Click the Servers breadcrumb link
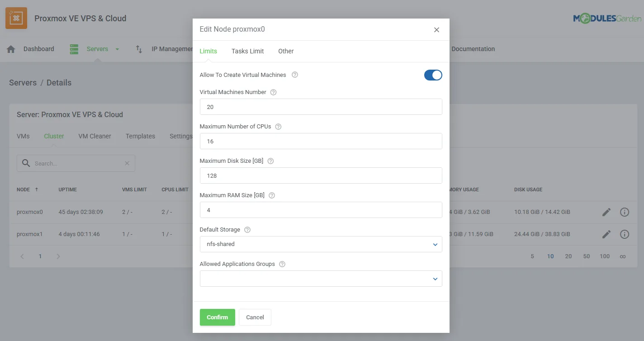Image resolution: width=644 pixels, height=341 pixels. coord(23,83)
